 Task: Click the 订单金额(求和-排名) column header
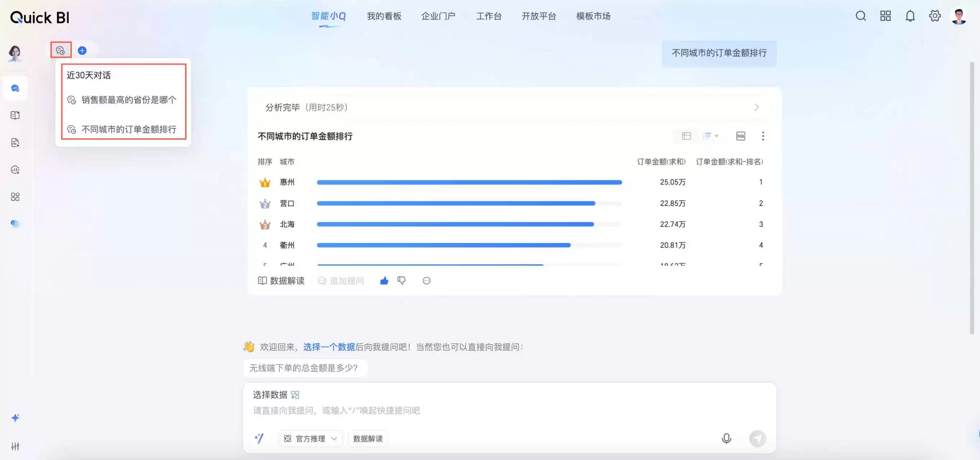(729, 162)
